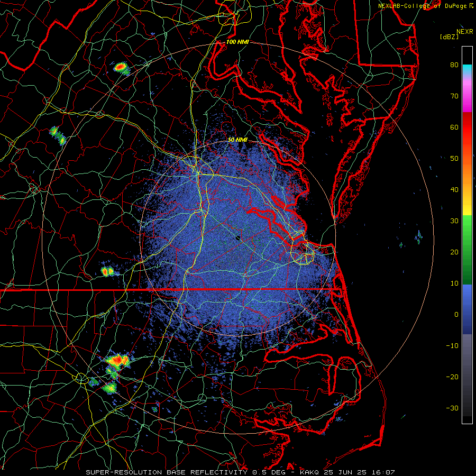Select the -20 value on the dBZ scale
The image size is (476, 476).
452,377
